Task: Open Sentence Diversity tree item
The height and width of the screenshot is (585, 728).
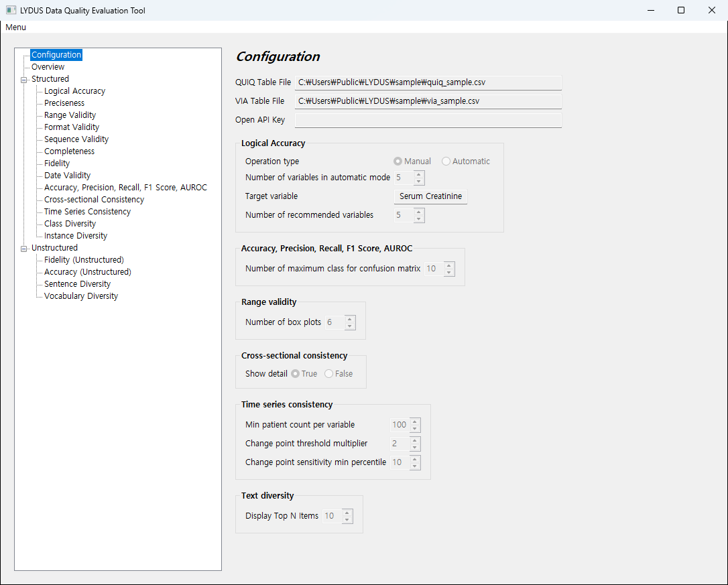Action: pos(78,284)
